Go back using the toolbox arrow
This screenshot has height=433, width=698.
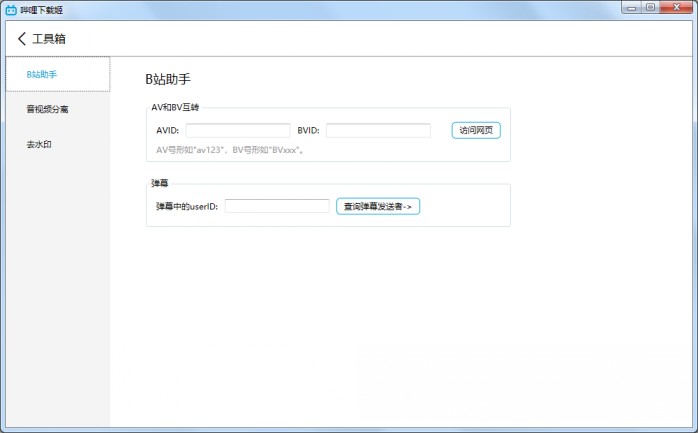(21, 39)
